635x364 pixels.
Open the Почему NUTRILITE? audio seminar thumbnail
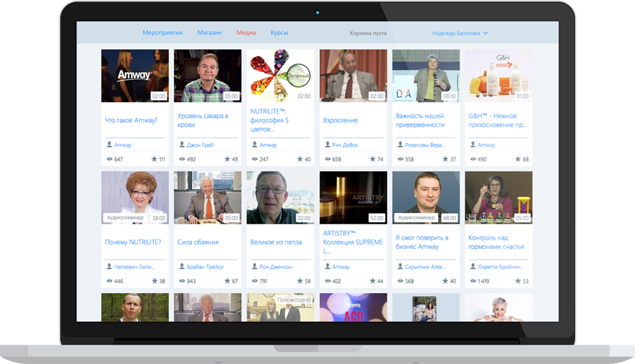[x=135, y=197]
